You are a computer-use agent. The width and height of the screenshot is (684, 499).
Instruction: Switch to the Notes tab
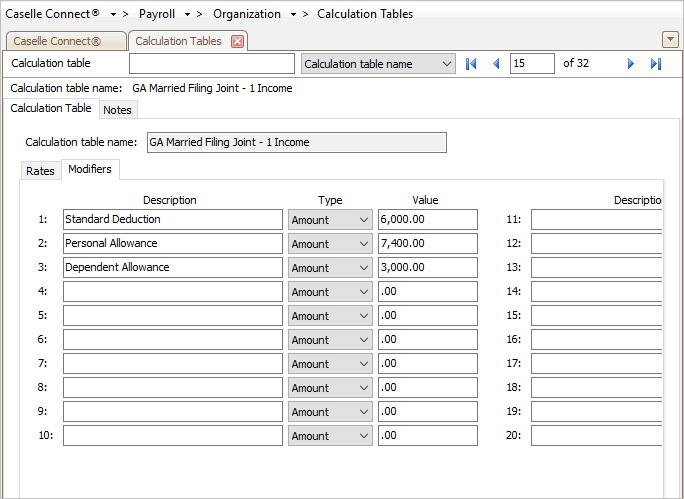pos(117,110)
